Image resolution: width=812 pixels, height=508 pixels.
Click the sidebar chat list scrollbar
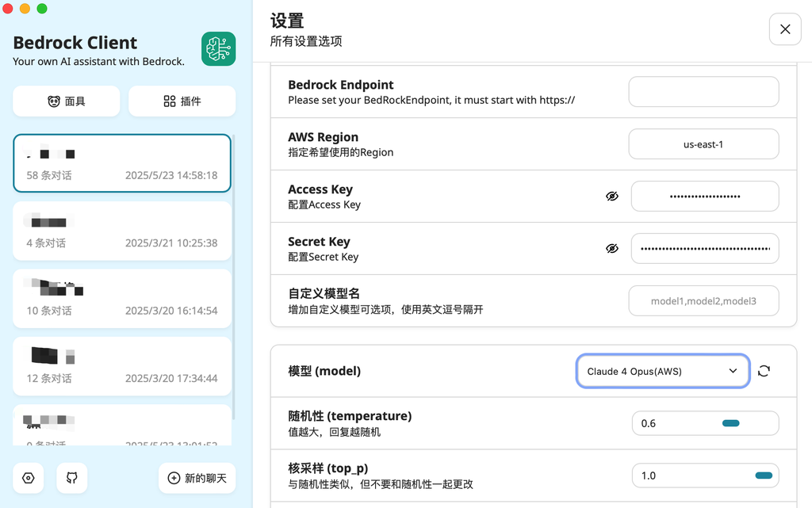tap(234, 277)
